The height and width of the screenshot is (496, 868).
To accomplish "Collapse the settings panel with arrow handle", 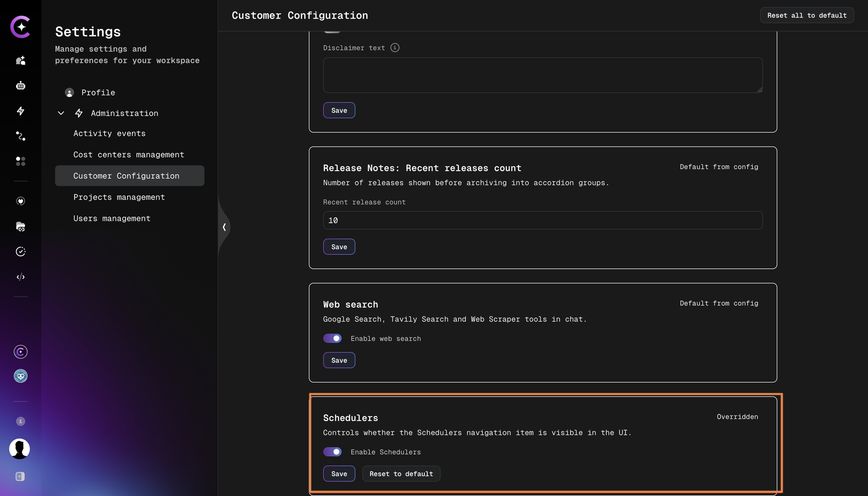I will pyautogui.click(x=224, y=227).
